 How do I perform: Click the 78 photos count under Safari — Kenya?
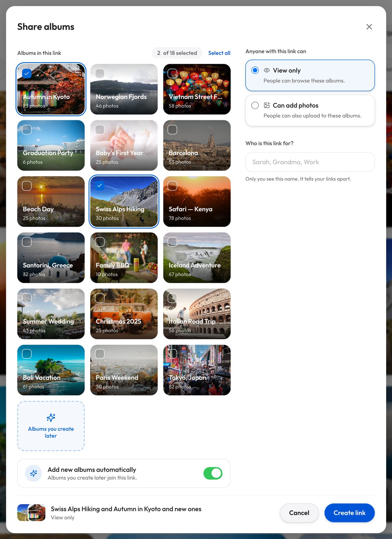[x=180, y=218]
